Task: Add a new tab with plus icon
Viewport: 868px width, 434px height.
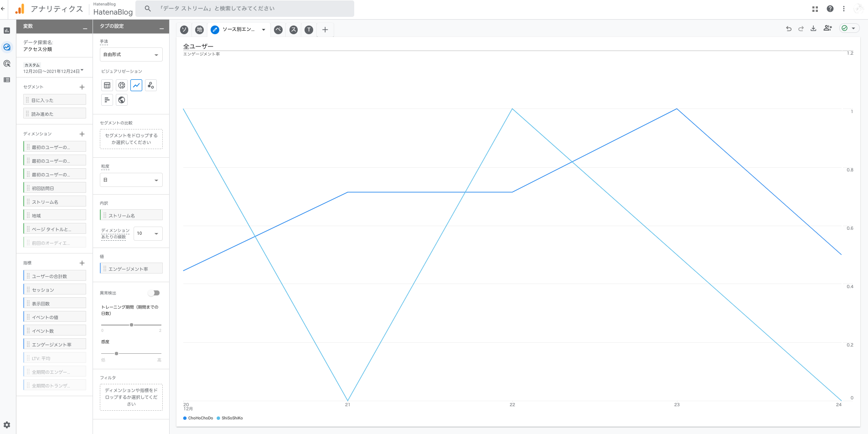Action: coord(325,30)
